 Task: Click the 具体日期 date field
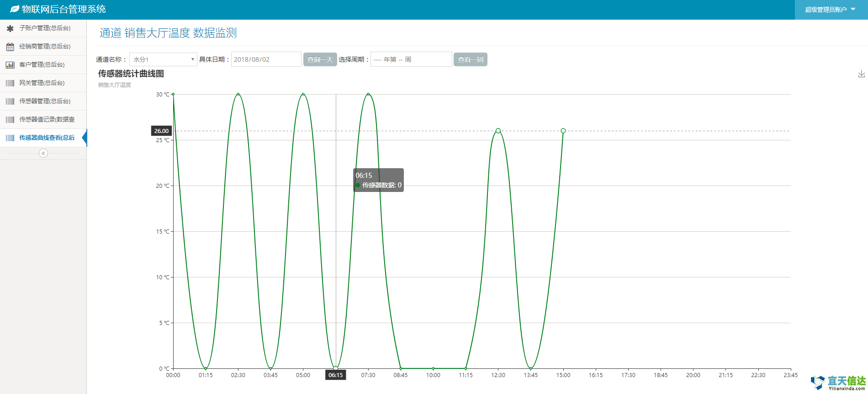click(266, 59)
